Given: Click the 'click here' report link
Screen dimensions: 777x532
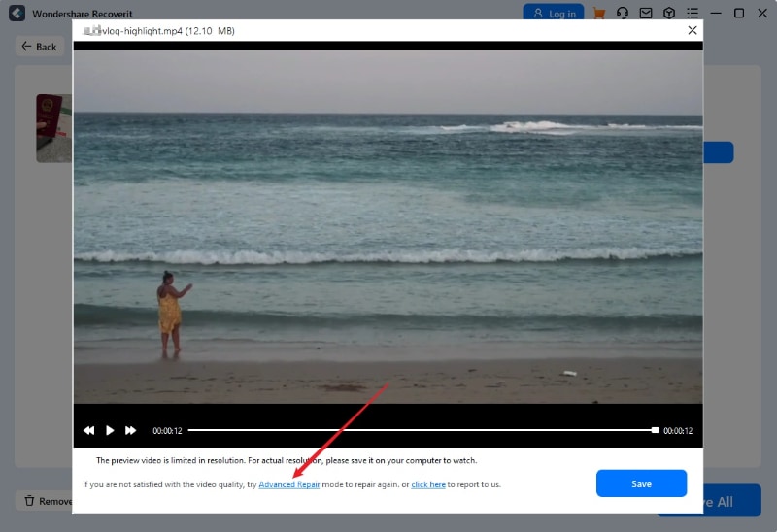Looking at the screenshot, I should tap(428, 484).
